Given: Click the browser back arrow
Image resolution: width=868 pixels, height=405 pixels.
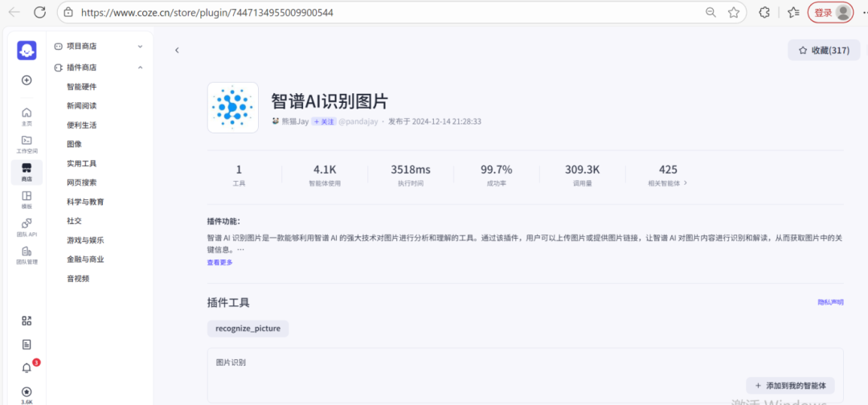Looking at the screenshot, I should tap(14, 12).
